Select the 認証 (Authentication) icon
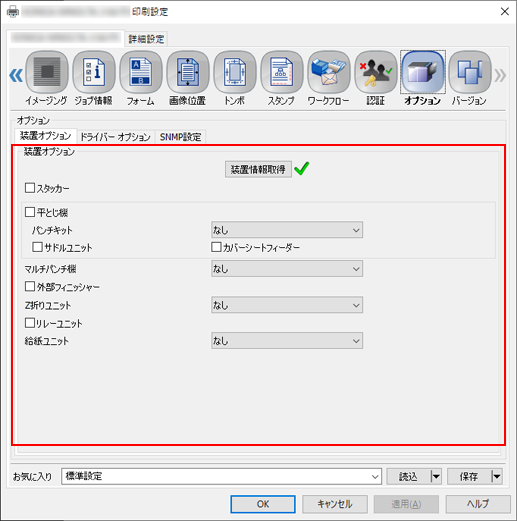This screenshot has height=521, width=517. click(x=376, y=72)
